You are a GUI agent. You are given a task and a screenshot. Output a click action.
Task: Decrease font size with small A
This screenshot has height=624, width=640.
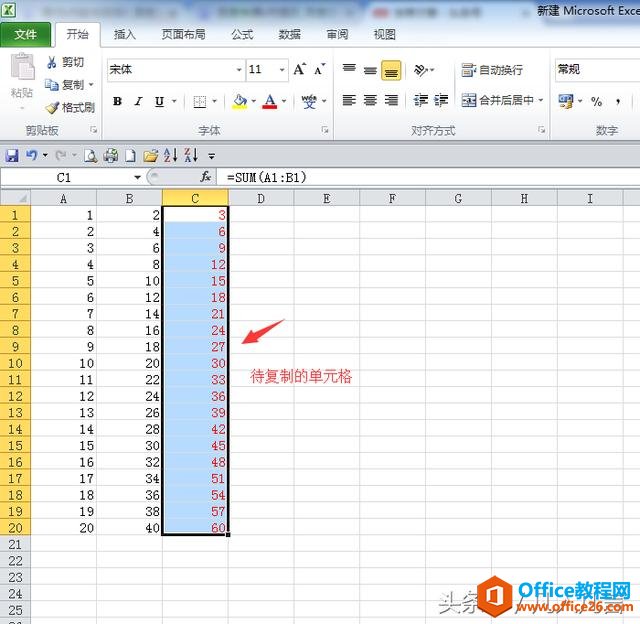click(x=320, y=69)
